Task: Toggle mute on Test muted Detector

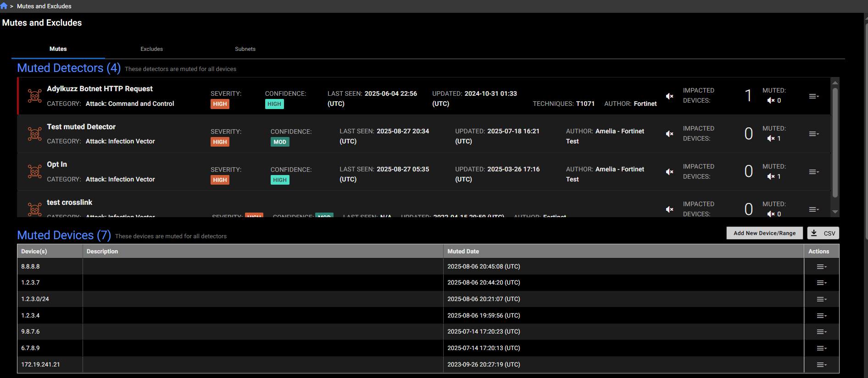Action: coord(669,134)
